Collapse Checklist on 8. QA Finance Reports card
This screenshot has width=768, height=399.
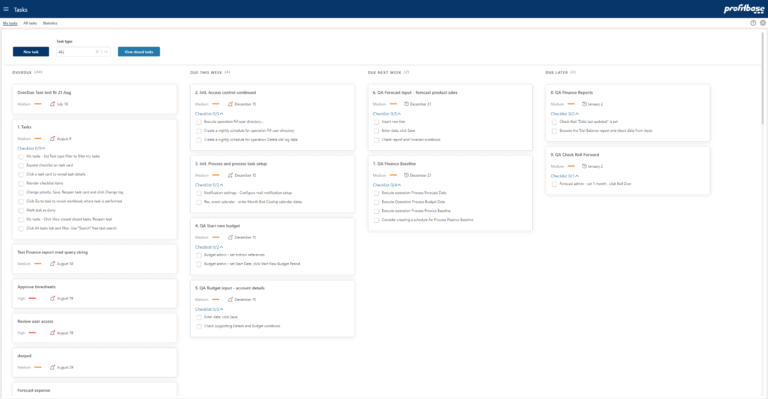pyautogui.click(x=565, y=114)
